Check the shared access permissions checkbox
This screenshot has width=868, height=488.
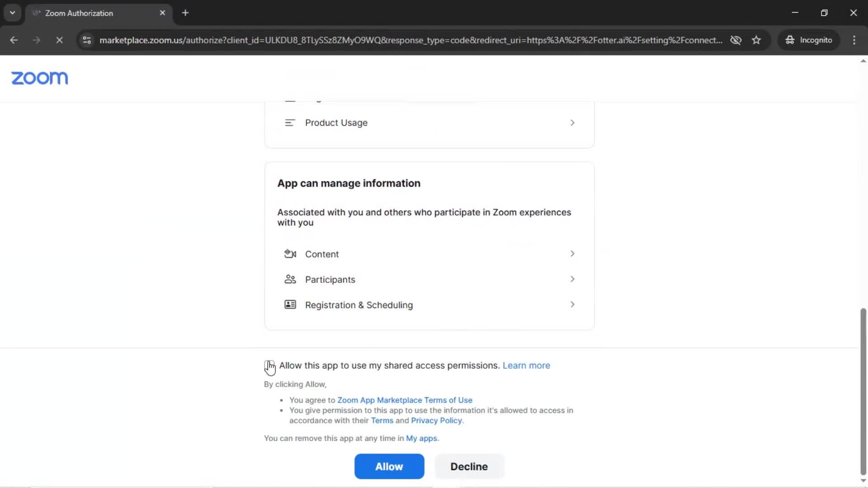tap(269, 366)
